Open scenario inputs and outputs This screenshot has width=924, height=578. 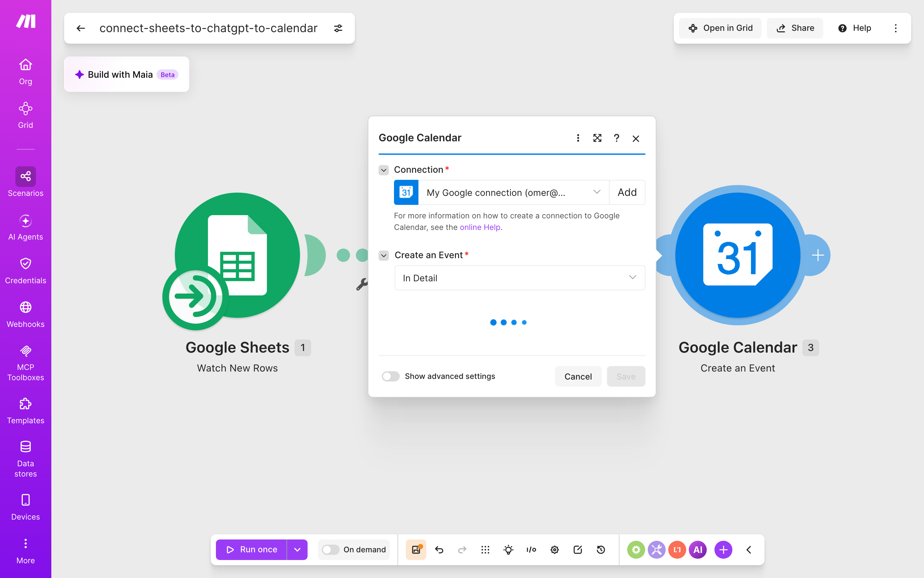[531, 549]
